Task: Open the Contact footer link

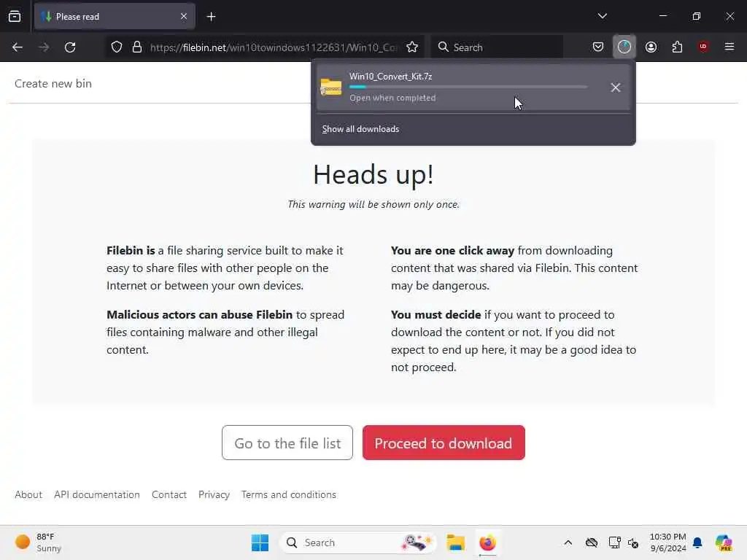Action: click(169, 495)
